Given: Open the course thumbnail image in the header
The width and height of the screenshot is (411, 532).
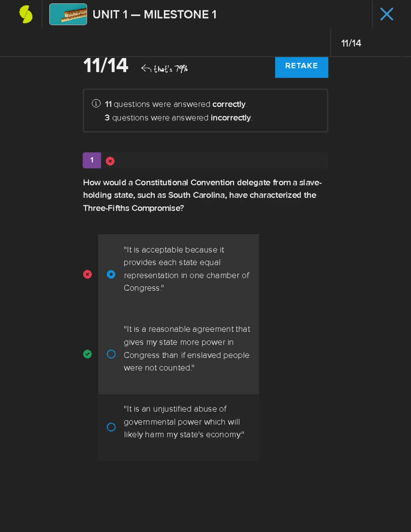Looking at the screenshot, I should [x=68, y=15].
